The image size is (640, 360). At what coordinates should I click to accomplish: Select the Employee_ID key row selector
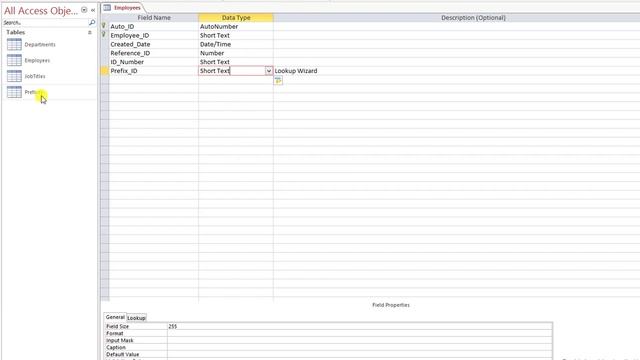pyautogui.click(x=104, y=36)
